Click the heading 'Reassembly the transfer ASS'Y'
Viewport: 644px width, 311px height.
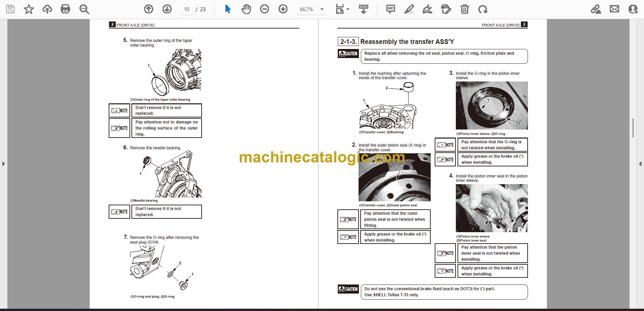pos(407,42)
